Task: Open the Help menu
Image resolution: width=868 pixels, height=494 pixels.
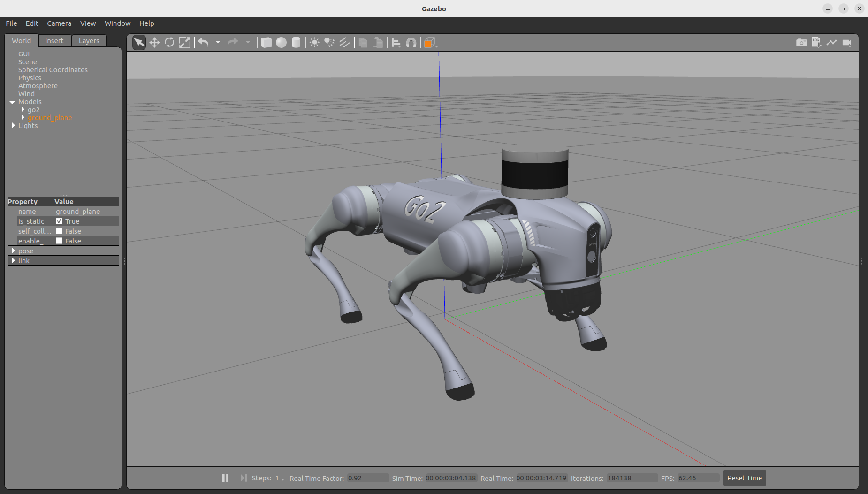Action: [x=146, y=23]
